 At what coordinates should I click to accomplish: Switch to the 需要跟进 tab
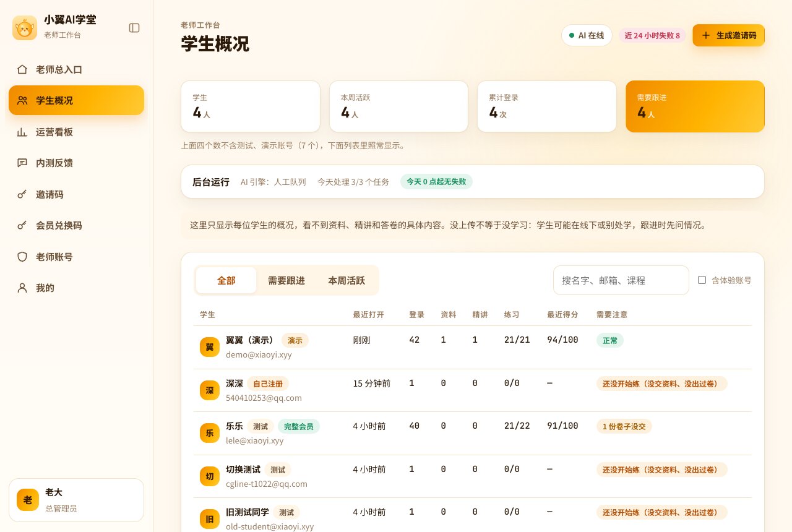[x=286, y=280]
